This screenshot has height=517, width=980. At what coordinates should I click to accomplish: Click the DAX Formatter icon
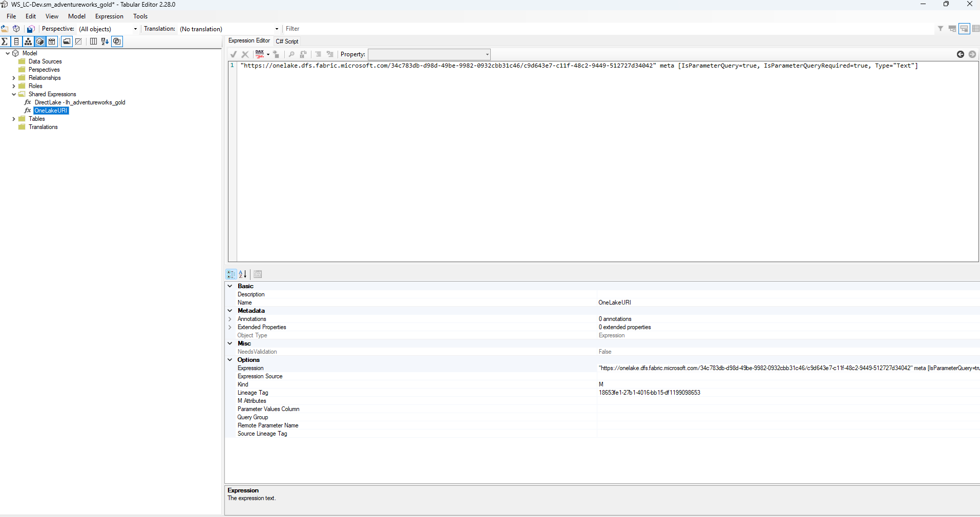(260, 54)
